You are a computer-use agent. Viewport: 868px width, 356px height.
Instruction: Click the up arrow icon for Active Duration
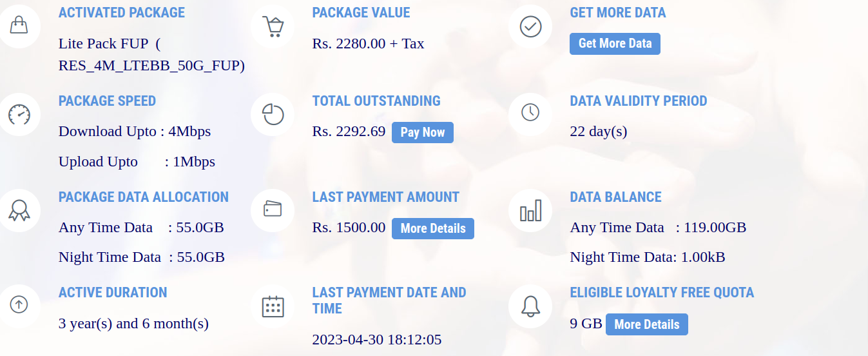point(19,304)
